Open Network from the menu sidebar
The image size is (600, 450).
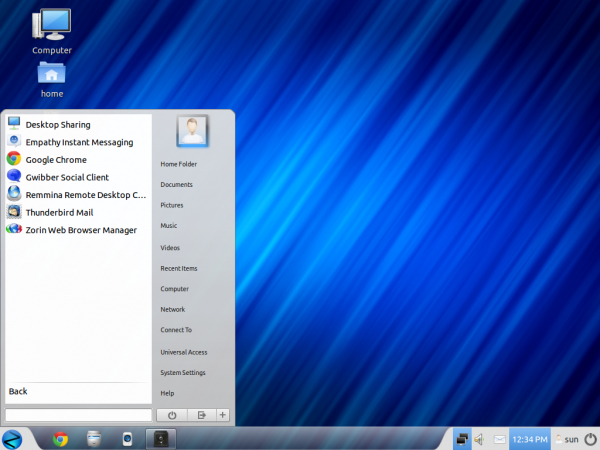(x=173, y=310)
